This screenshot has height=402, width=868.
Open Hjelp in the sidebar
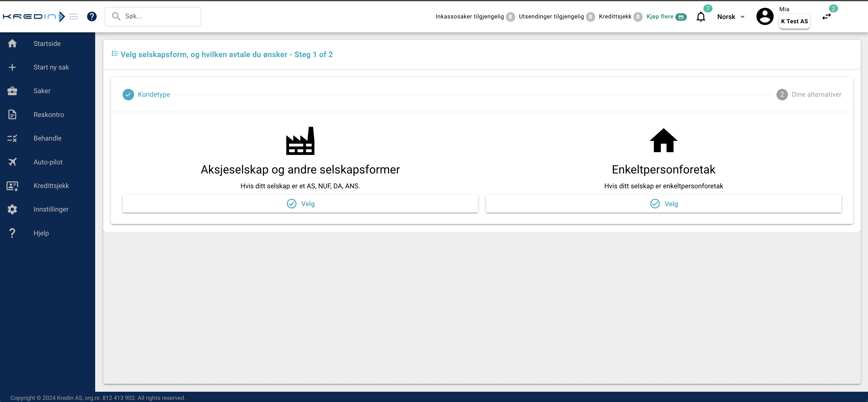click(47, 233)
